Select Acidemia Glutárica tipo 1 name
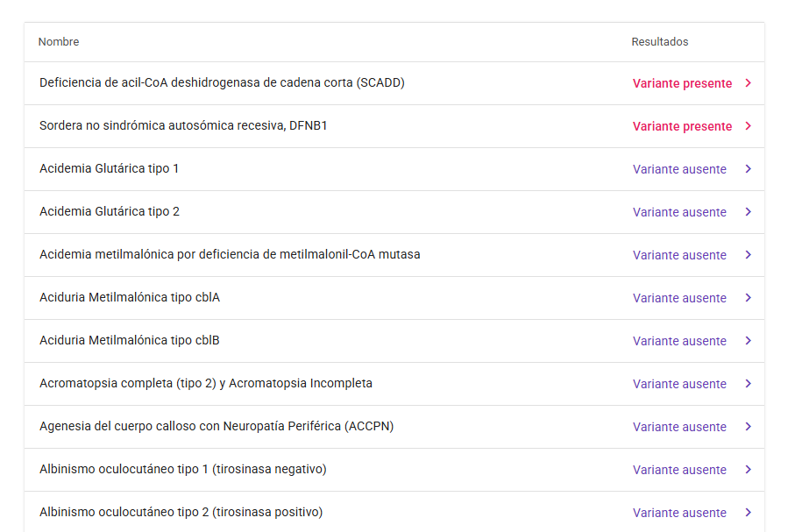The width and height of the screenshot is (802, 532). point(109,168)
